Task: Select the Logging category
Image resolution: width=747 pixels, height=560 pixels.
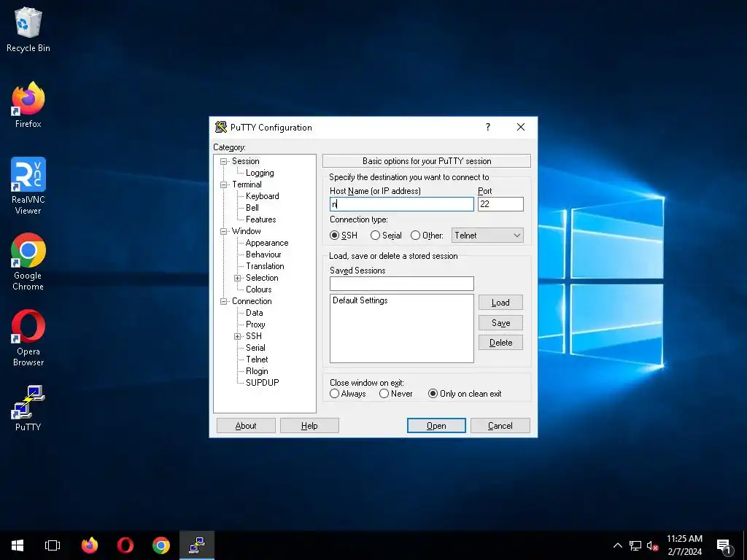Action: 260,173
